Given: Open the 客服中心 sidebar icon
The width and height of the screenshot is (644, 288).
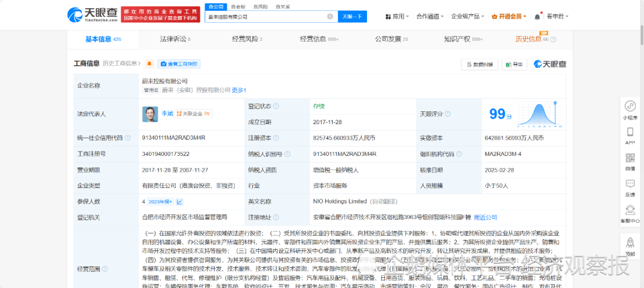Looking at the screenshot, I should 630,214.
